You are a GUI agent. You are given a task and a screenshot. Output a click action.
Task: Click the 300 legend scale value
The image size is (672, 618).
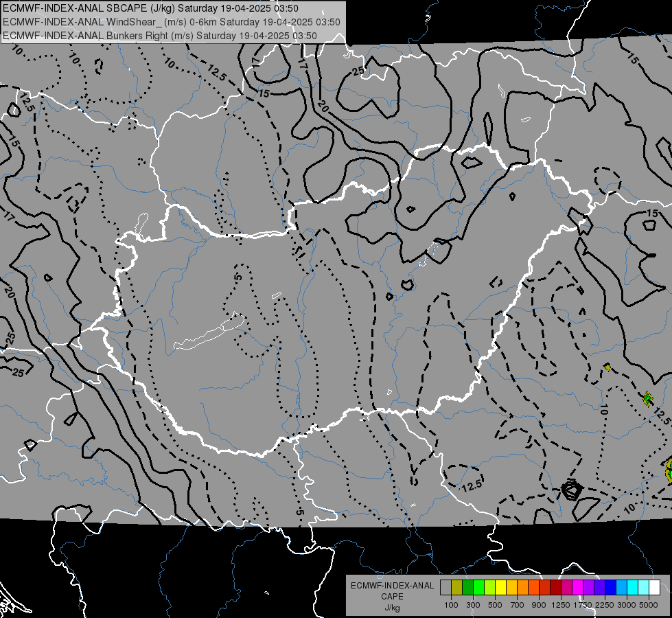tap(473, 605)
